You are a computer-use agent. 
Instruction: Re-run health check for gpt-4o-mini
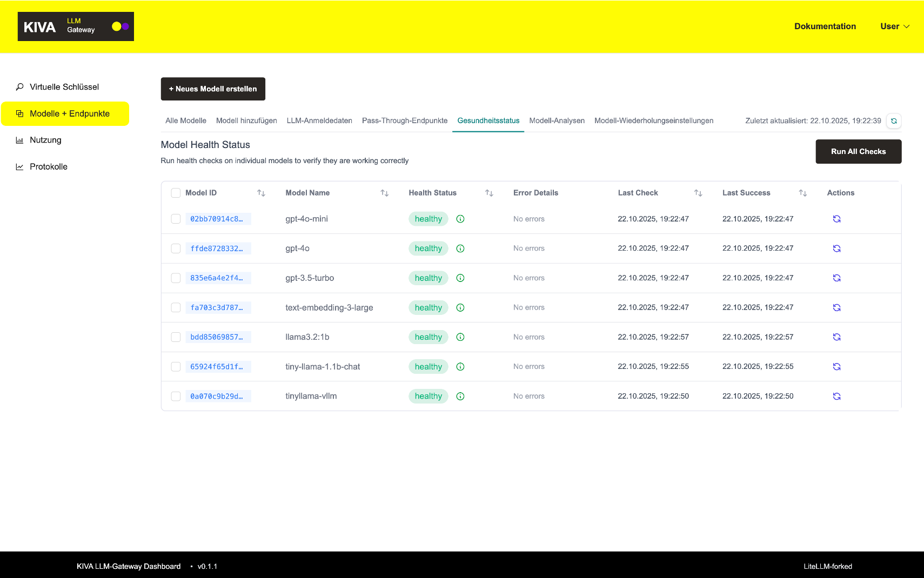(x=836, y=219)
